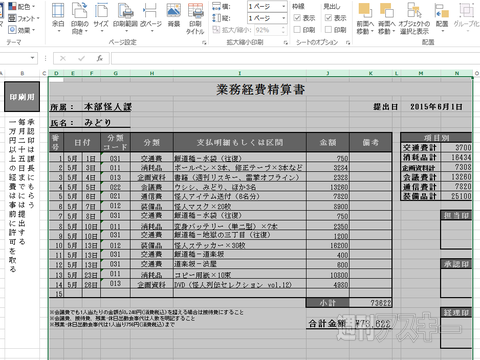Select column header N
Image resolution: width=480 pixels, height=360 pixels.
[456, 73]
